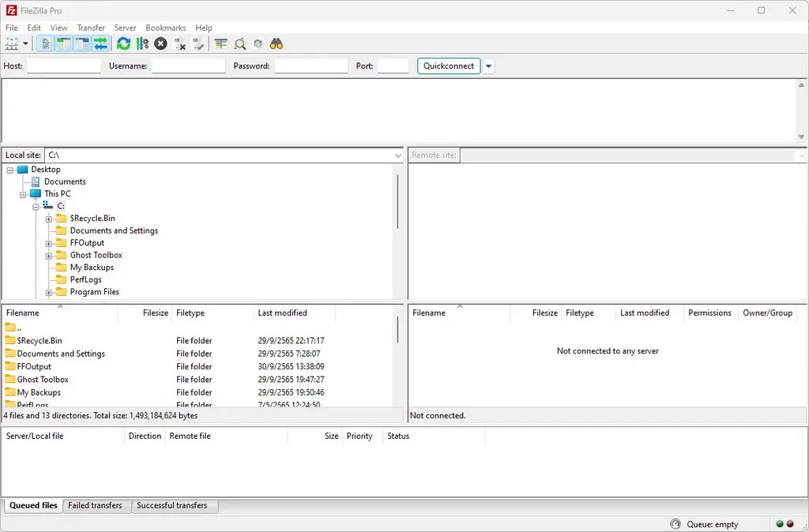Reconnect to the last server
This screenshot has width=809, height=532.
tap(198, 44)
